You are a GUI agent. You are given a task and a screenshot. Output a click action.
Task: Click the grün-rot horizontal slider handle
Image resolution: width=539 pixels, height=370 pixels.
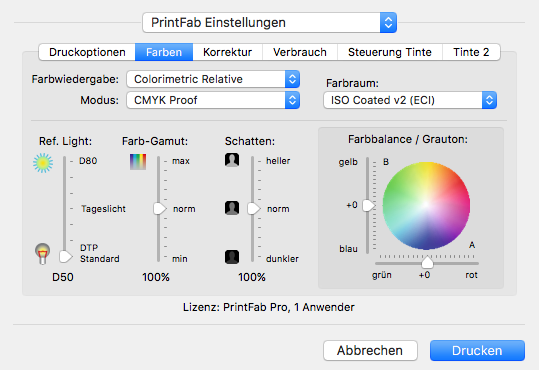[427, 262]
